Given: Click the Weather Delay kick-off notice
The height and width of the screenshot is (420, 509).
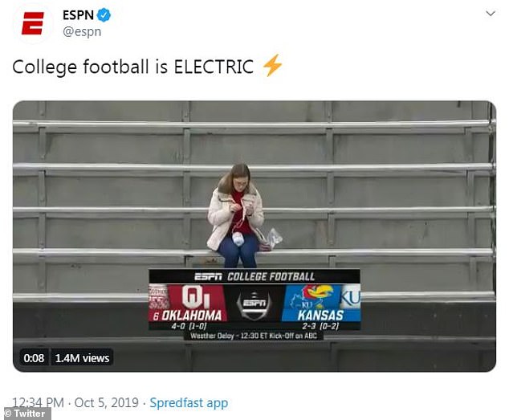Looking at the screenshot, I should coord(254,336).
